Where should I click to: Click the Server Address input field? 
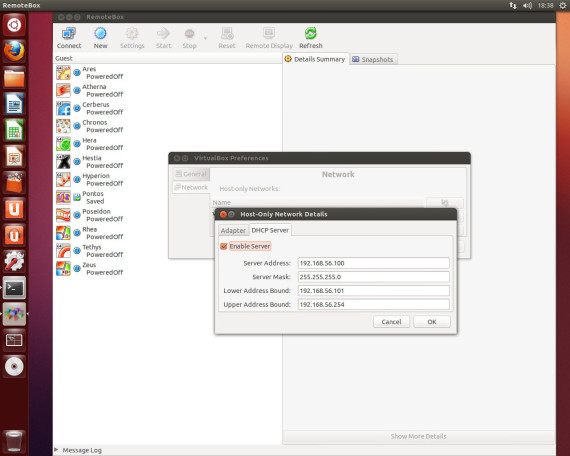(x=374, y=263)
